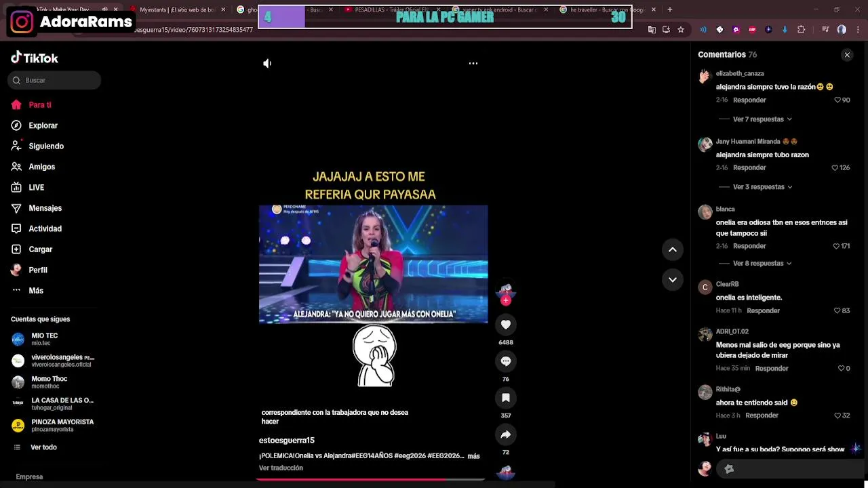Click Ver traducción under caption
868x488 pixels.
click(x=281, y=468)
